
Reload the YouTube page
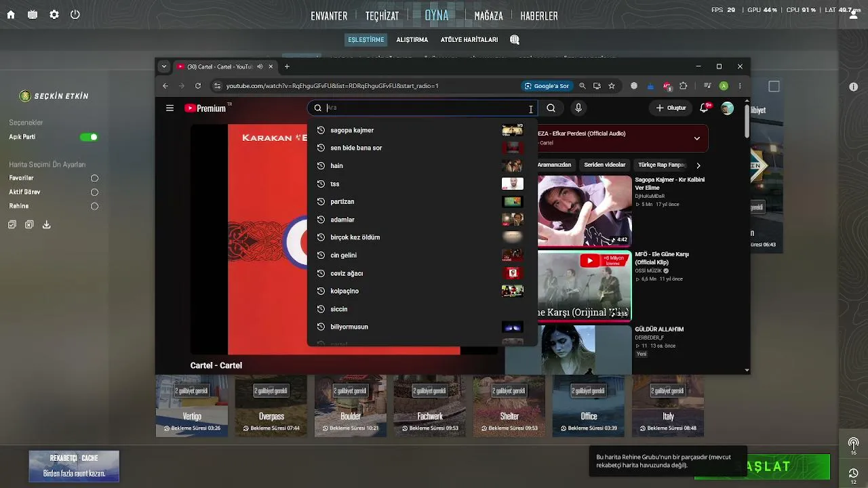[x=198, y=86]
